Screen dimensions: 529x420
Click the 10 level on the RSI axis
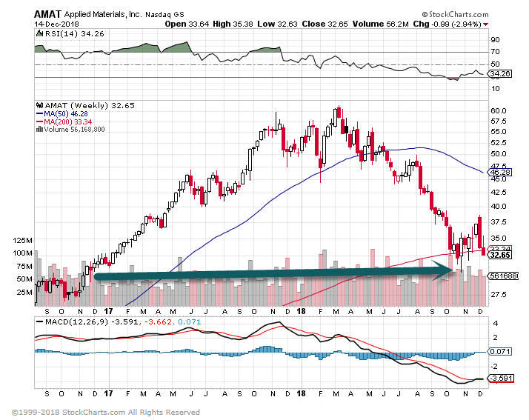495,89
